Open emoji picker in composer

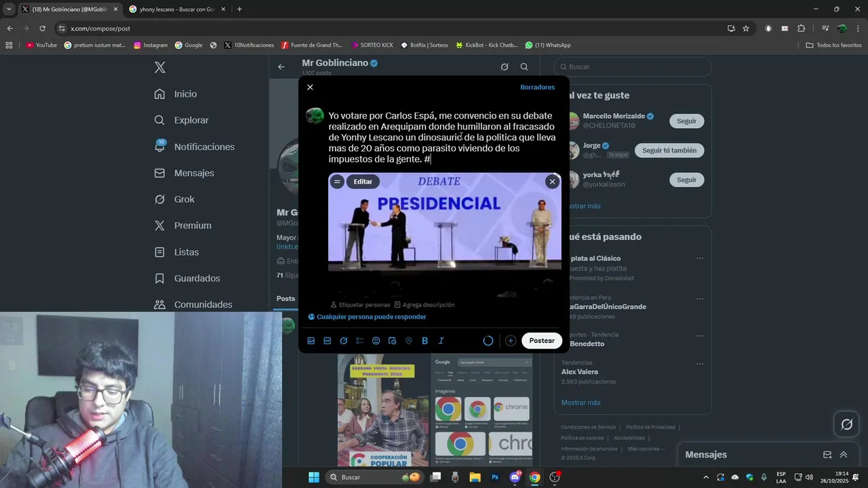(x=376, y=341)
